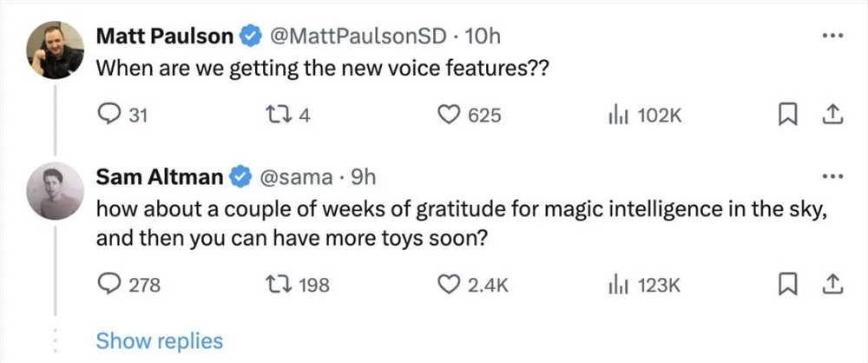
Task: Share Matt Paulson's tweet
Action: pos(832,114)
